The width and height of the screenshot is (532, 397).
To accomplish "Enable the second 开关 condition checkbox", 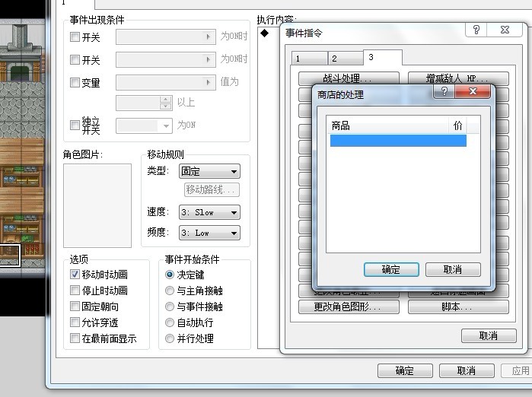I will pos(75,59).
